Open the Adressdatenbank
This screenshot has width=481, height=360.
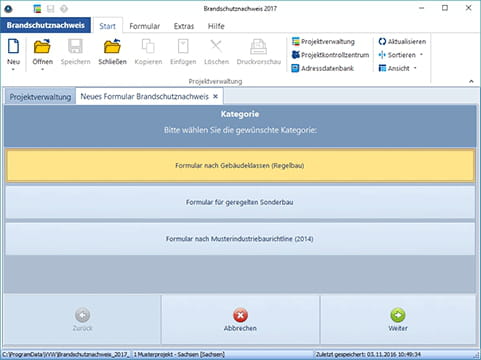pos(323,68)
